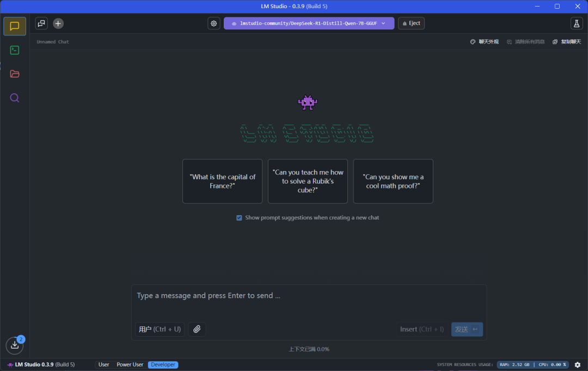Attach a file with paperclip icon
Viewport: 588px width, 371px height.
(197, 330)
